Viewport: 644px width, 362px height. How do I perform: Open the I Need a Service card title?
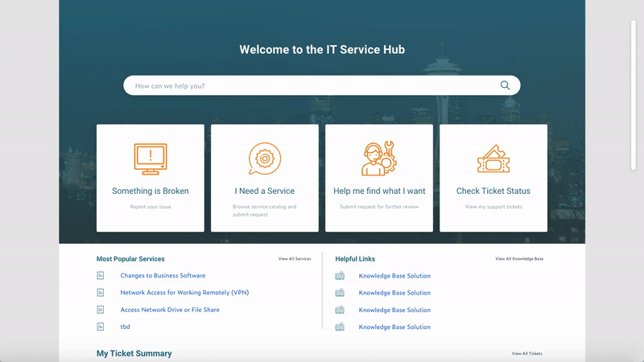pyautogui.click(x=265, y=191)
